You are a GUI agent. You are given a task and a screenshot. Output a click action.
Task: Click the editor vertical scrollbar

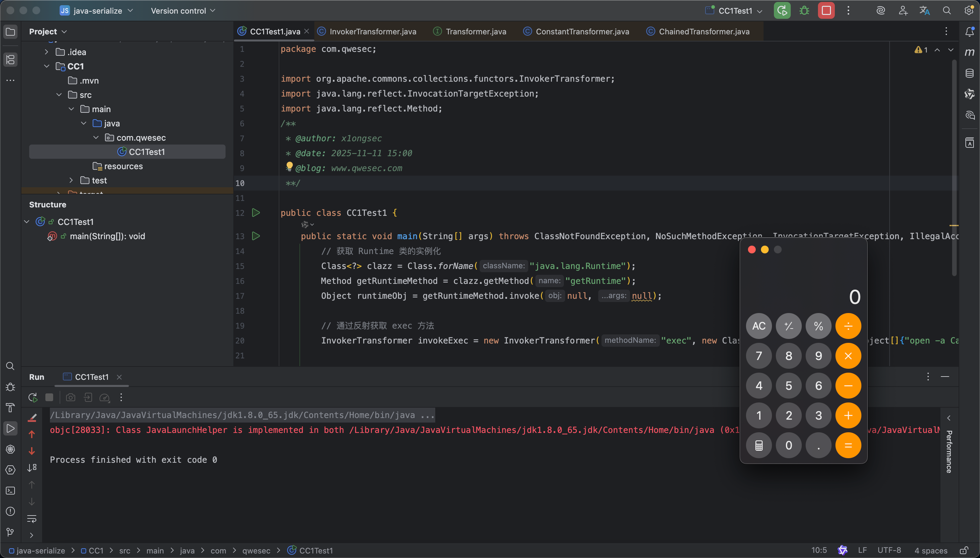954,169
